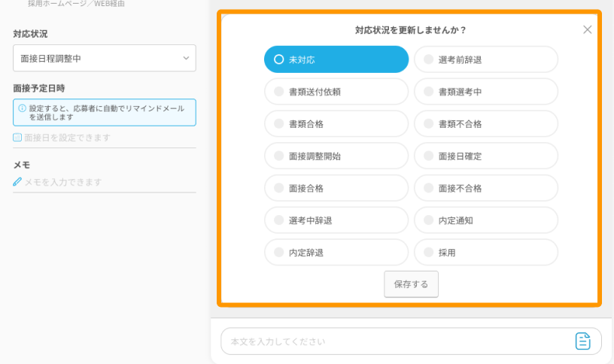Screen dimensions: 614x364
Task: Choose the 書類合格 status
Action: pos(336,123)
